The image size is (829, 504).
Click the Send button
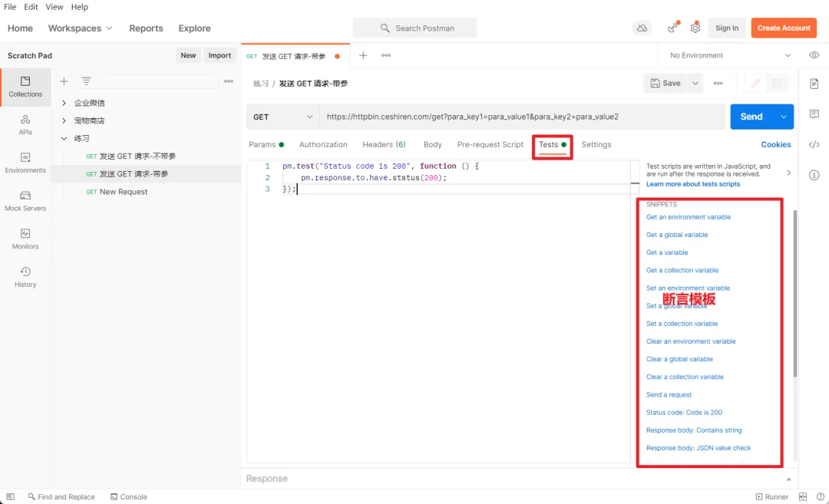[751, 117]
